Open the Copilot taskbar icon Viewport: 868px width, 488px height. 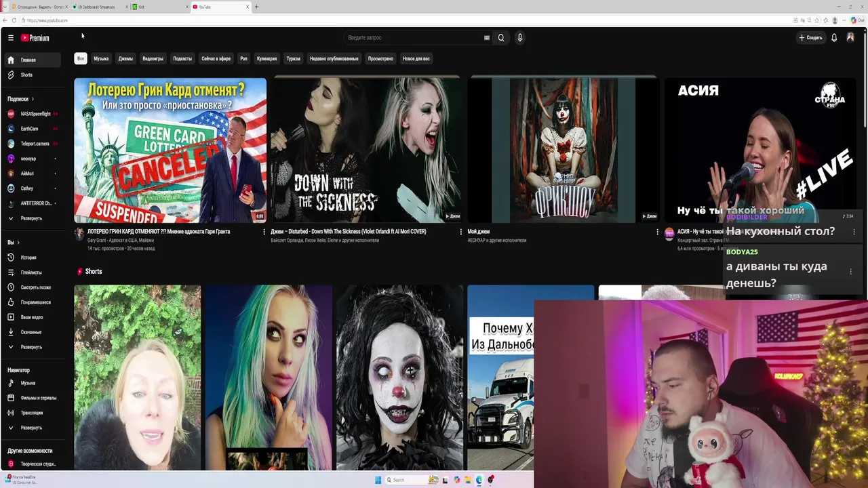click(x=457, y=480)
